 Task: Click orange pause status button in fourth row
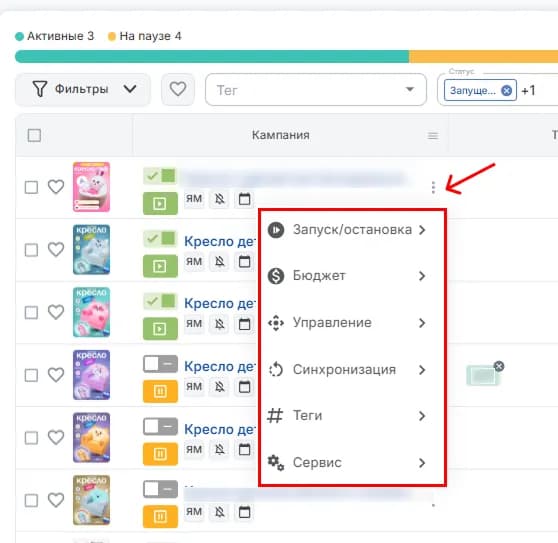pyautogui.click(x=160, y=391)
